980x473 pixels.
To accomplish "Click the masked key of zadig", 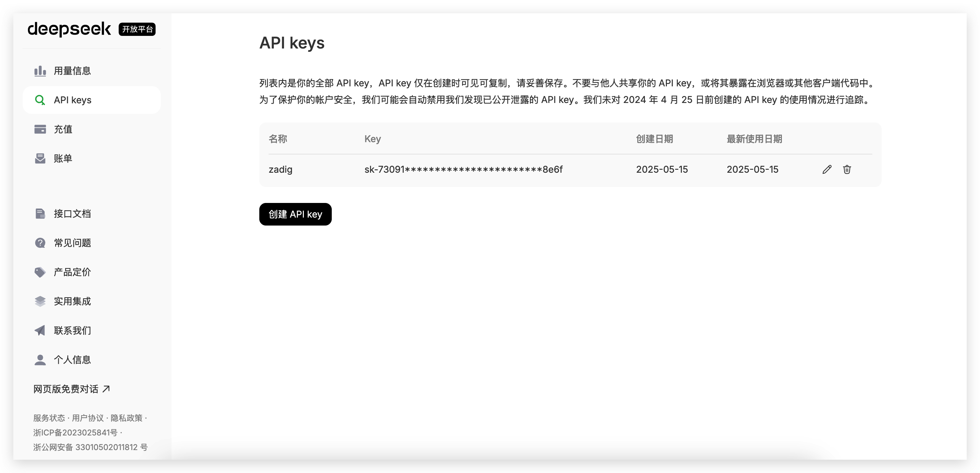I will 463,170.
